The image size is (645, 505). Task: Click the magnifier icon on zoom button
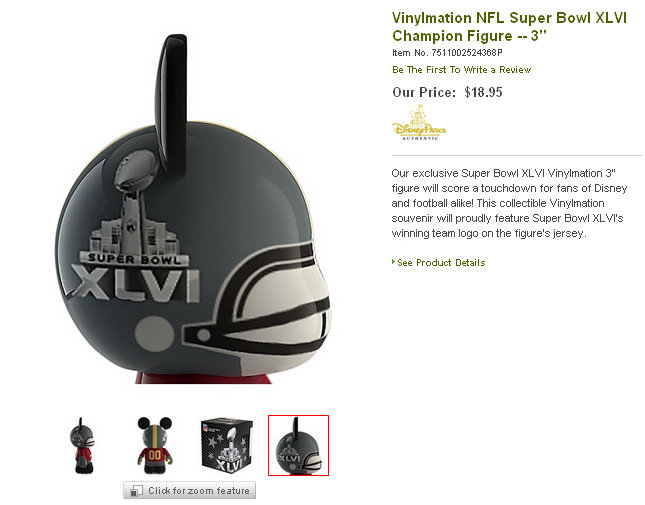136,491
